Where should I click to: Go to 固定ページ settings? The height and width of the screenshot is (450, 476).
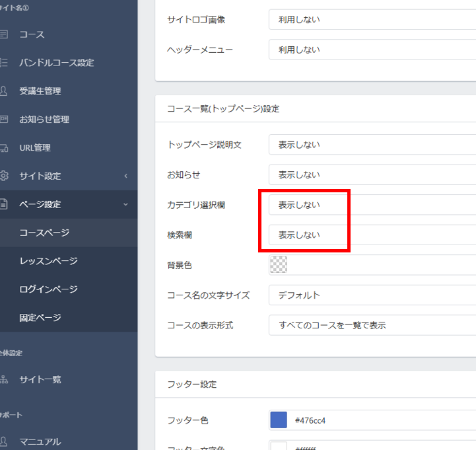[40, 318]
